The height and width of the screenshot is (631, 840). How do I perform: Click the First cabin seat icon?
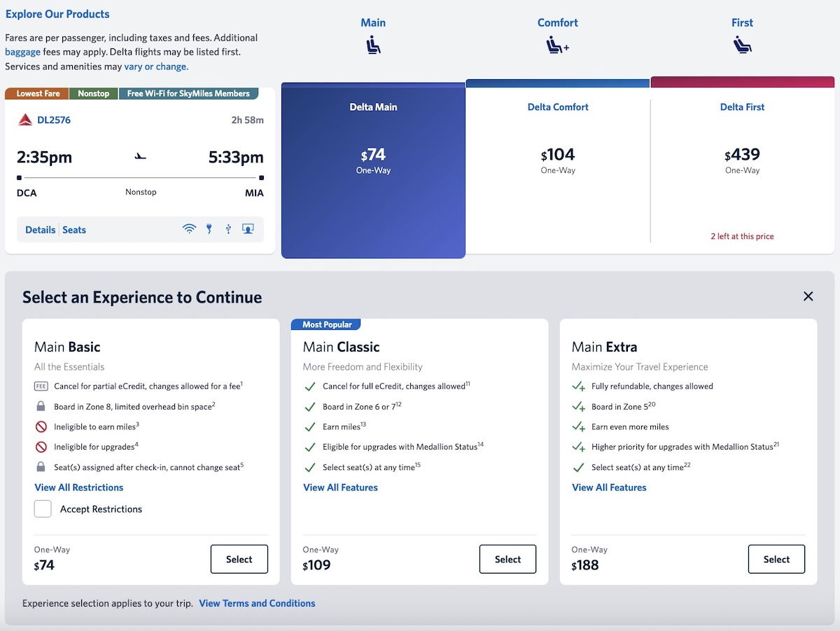click(x=742, y=46)
